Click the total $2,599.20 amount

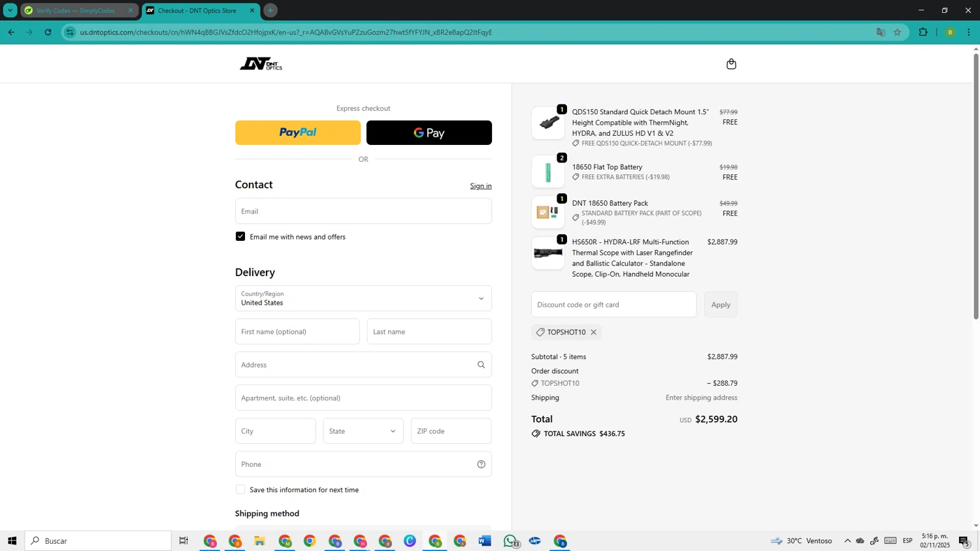716,419
